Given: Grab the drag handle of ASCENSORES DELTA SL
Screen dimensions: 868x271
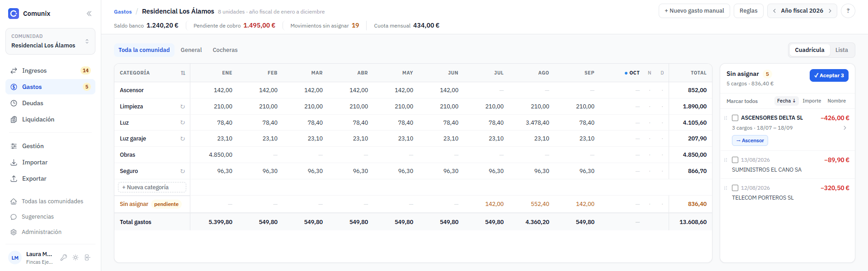Looking at the screenshot, I should point(726,118).
